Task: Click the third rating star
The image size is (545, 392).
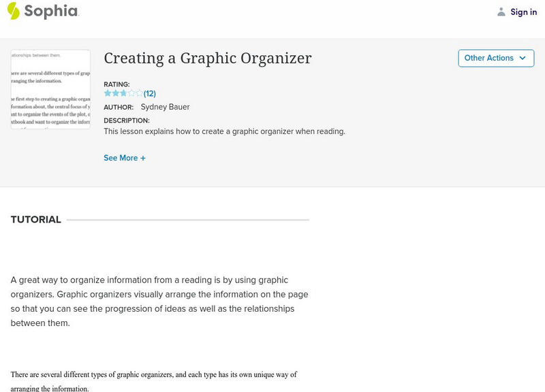Action: [x=123, y=93]
